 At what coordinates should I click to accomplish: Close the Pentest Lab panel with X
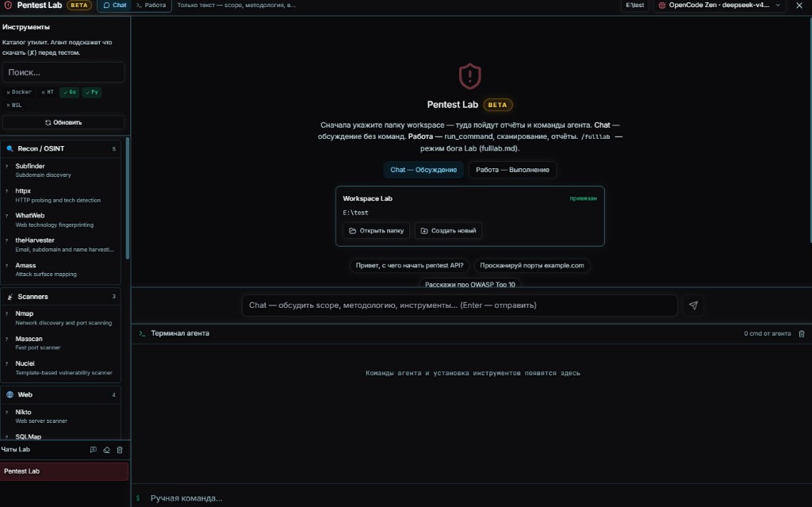click(799, 6)
